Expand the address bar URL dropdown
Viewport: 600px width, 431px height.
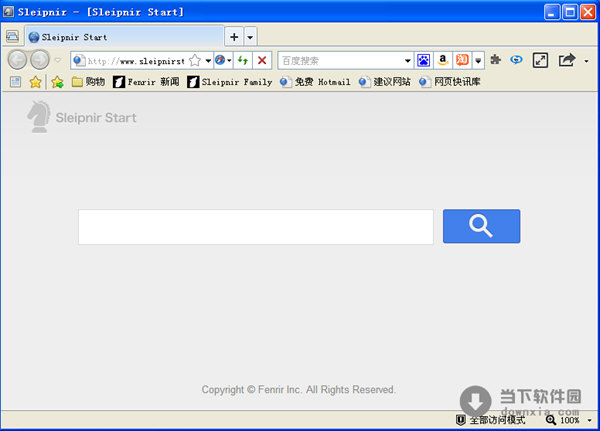tap(208, 60)
